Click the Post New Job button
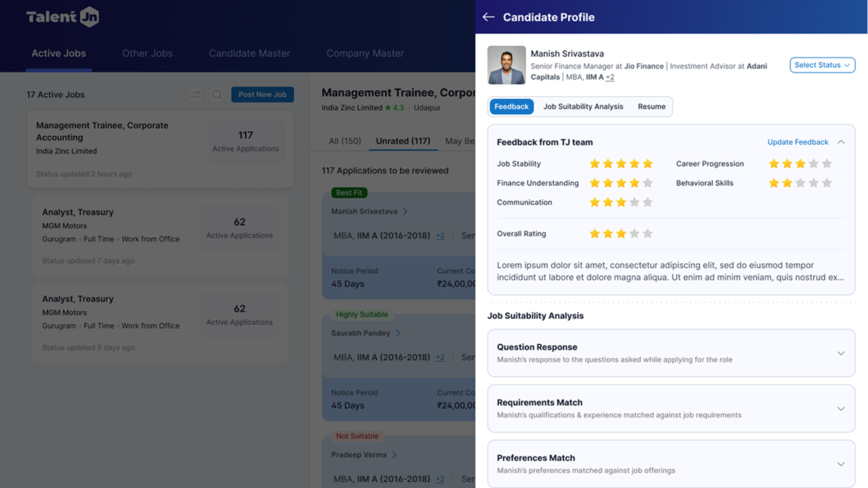This screenshot has width=868, height=488. [262, 94]
